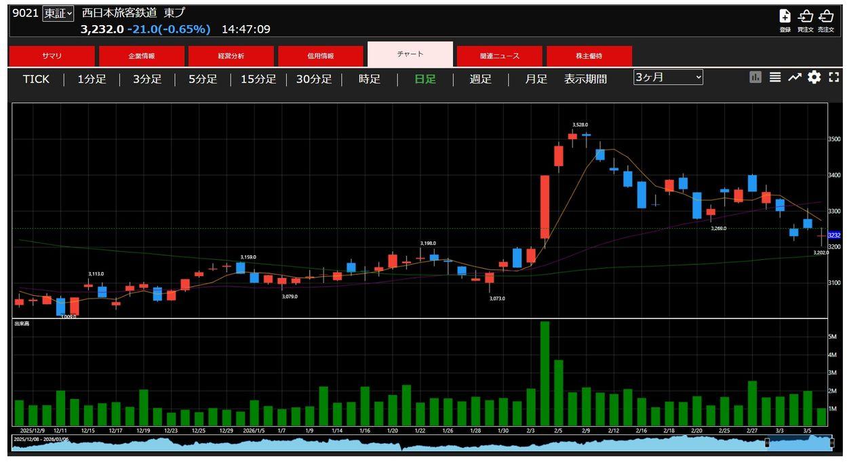The image size is (868, 475).
Task: Switch to the 関連ニュース tab
Action: click(x=499, y=56)
